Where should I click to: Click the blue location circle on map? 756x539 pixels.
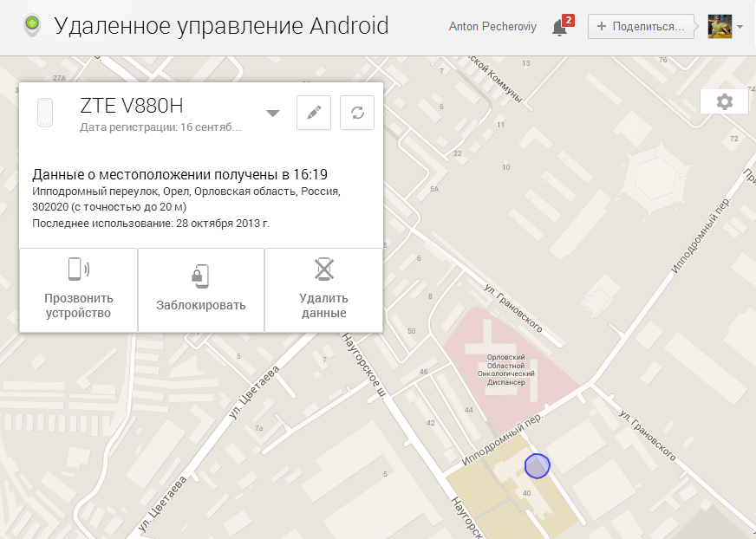[x=538, y=465]
